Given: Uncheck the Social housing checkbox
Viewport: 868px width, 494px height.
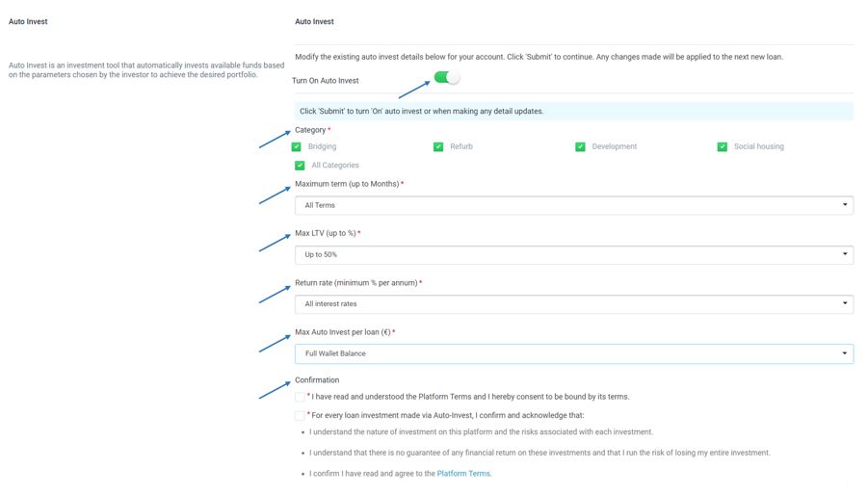Looking at the screenshot, I should click(723, 147).
